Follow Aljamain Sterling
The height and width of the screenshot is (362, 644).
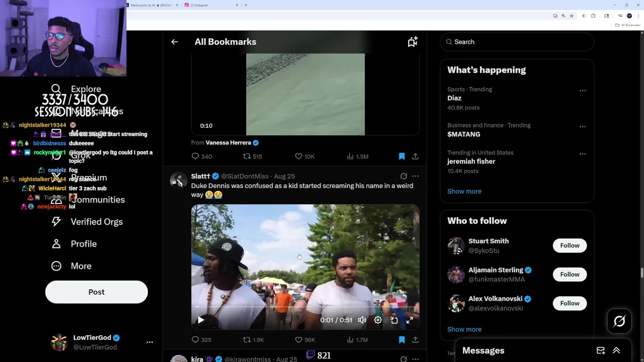coord(570,275)
